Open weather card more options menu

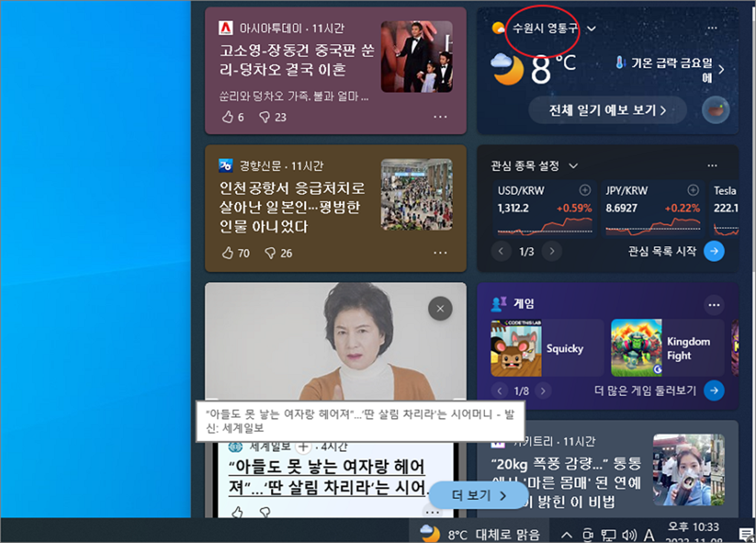pyautogui.click(x=712, y=28)
